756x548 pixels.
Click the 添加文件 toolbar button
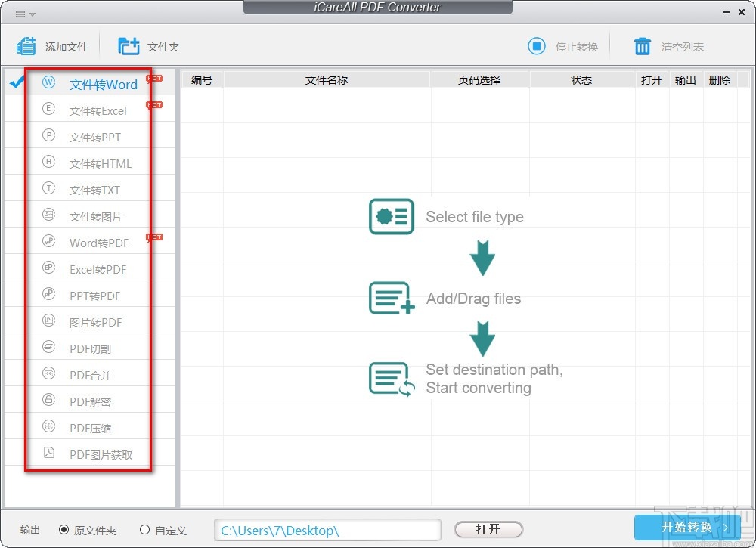click(x=53, y=46)
